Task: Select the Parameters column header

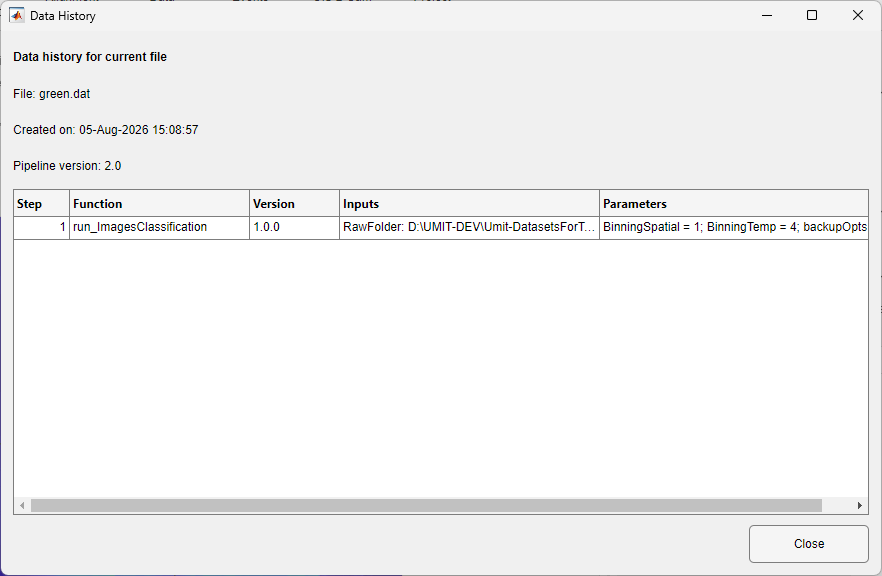Action: point(734,204)
